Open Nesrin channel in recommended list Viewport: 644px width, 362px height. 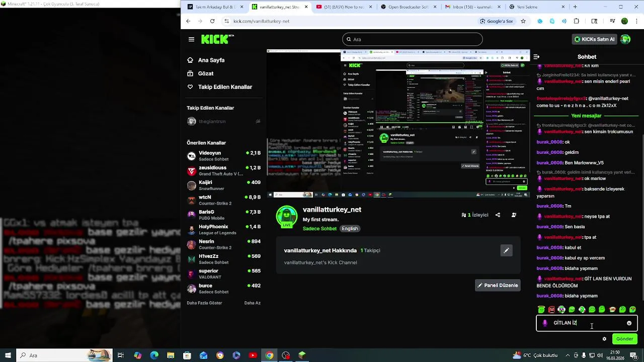coord(223,244)
